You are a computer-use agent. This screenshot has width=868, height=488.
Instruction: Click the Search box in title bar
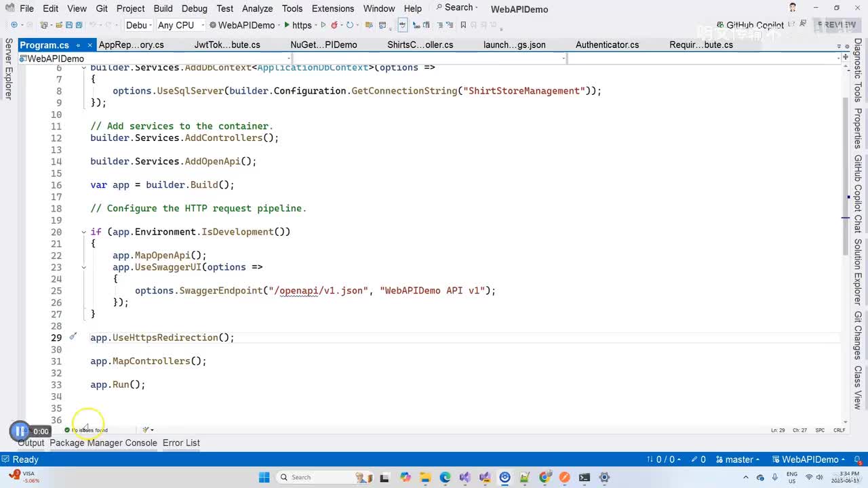(457, 7)
